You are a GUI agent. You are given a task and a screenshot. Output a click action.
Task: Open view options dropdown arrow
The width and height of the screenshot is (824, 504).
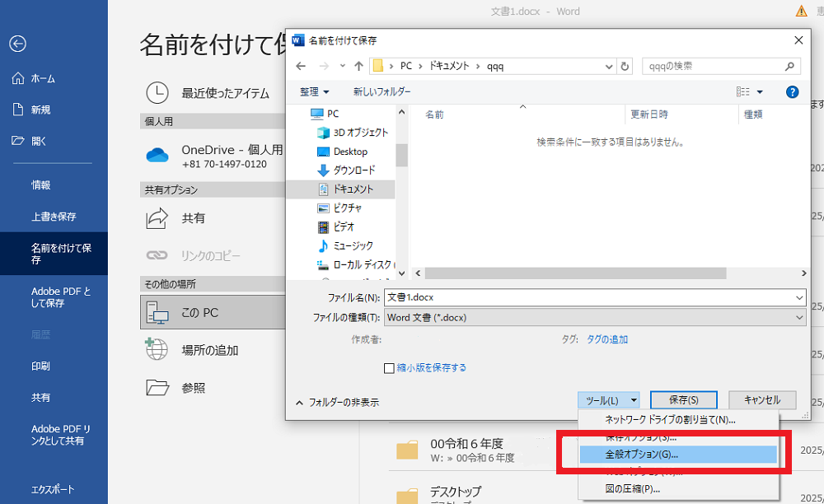point(760,92)
